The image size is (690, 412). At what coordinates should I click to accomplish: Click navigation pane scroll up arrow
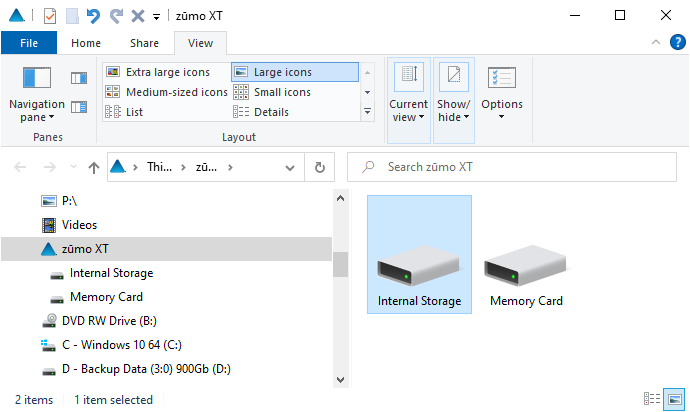pyautogui.click(x=340, y=199)
